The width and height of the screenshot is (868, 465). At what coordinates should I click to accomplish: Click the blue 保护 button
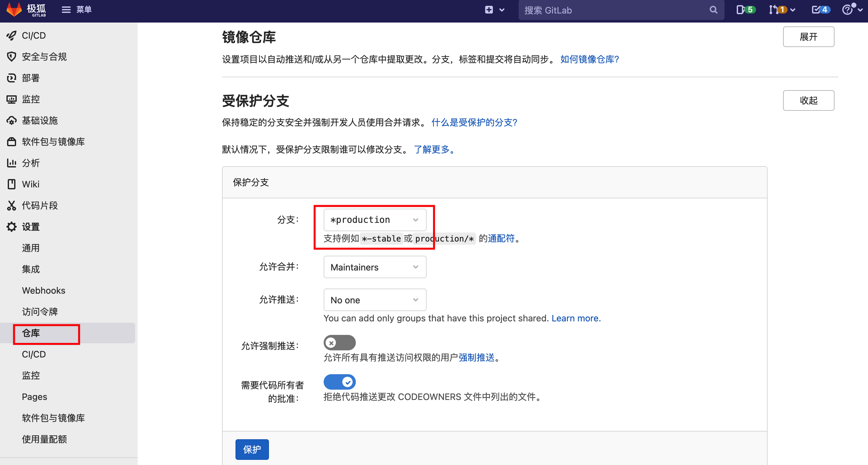pyautogui.click(x=252, y=449)
